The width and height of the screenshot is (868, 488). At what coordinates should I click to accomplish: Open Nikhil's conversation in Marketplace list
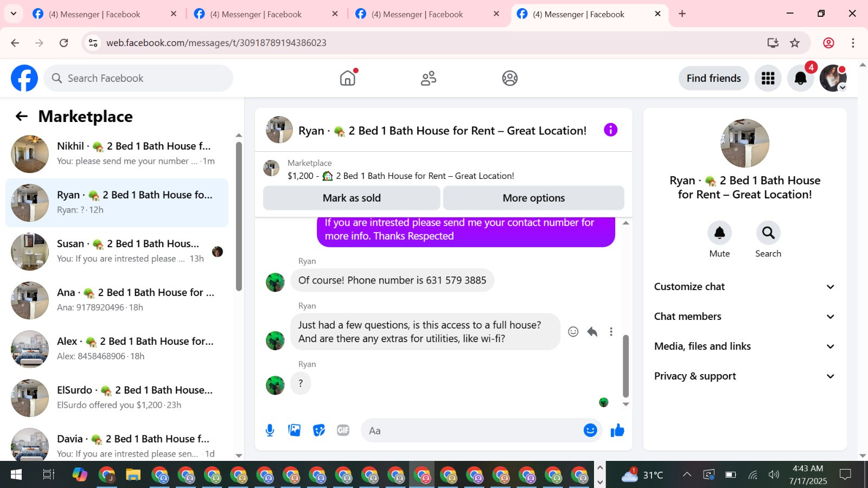point(117,154)
